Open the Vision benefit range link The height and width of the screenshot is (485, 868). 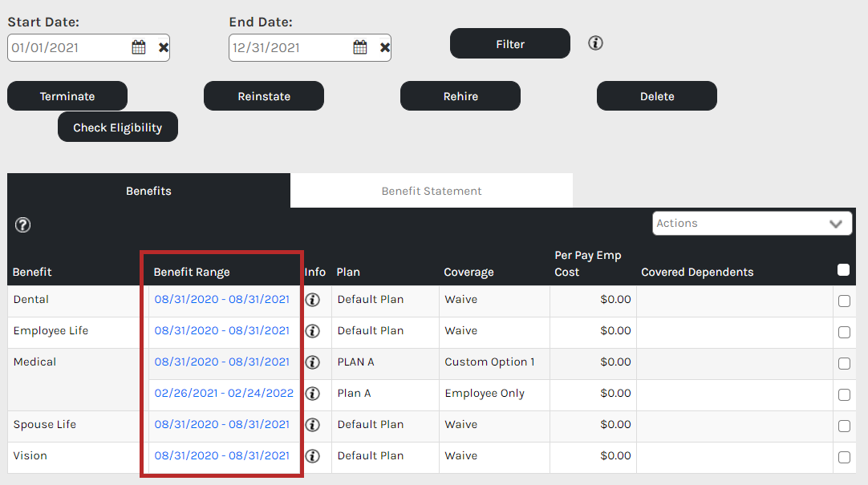click(222, 455)
